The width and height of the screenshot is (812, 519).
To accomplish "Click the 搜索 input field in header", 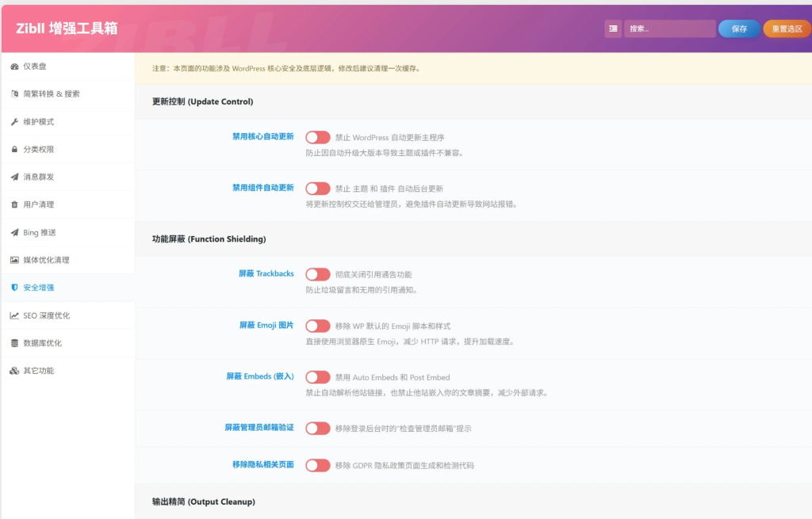I will click(x=669, y=29).
